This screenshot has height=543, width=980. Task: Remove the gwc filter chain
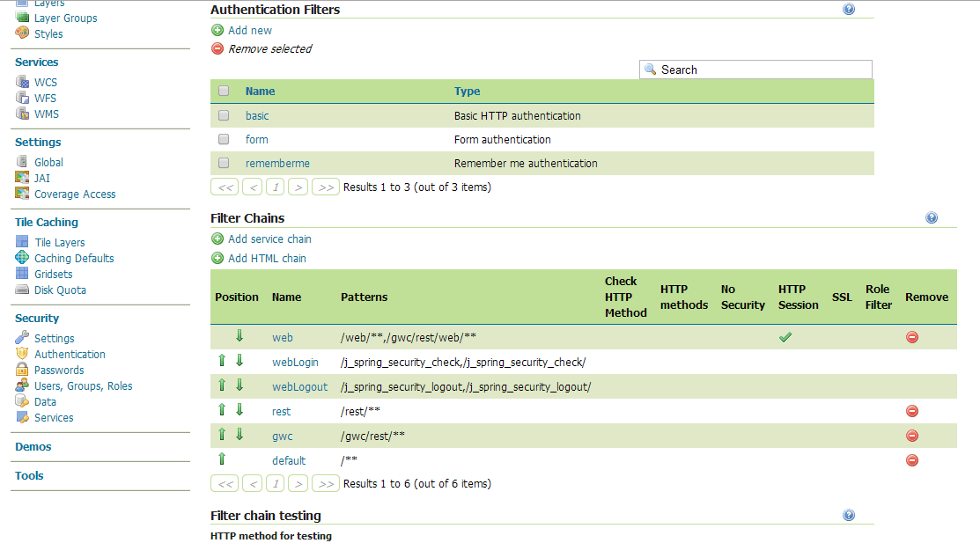tap(912, 436)
